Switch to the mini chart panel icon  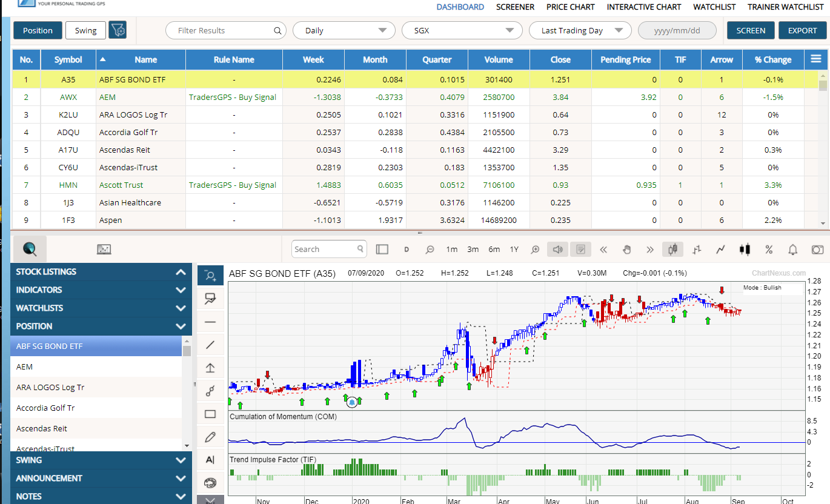tap(104, 249)
